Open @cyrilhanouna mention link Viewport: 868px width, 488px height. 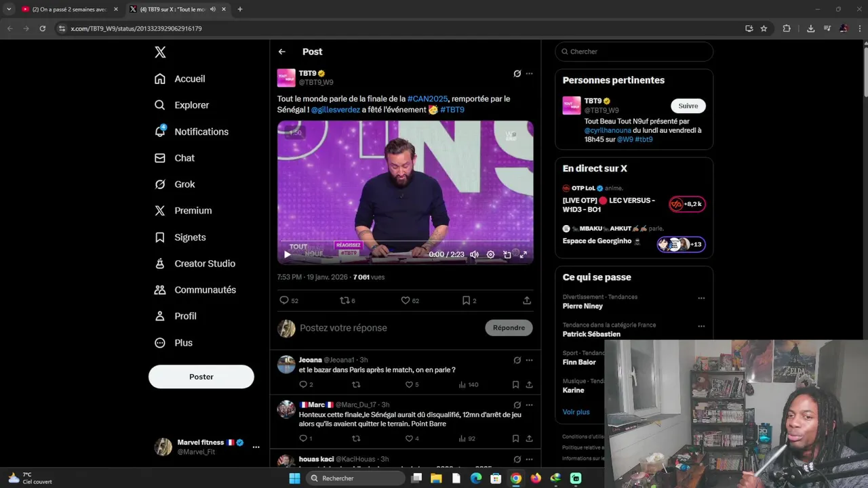pyautogui.click(x=608, y=130)
